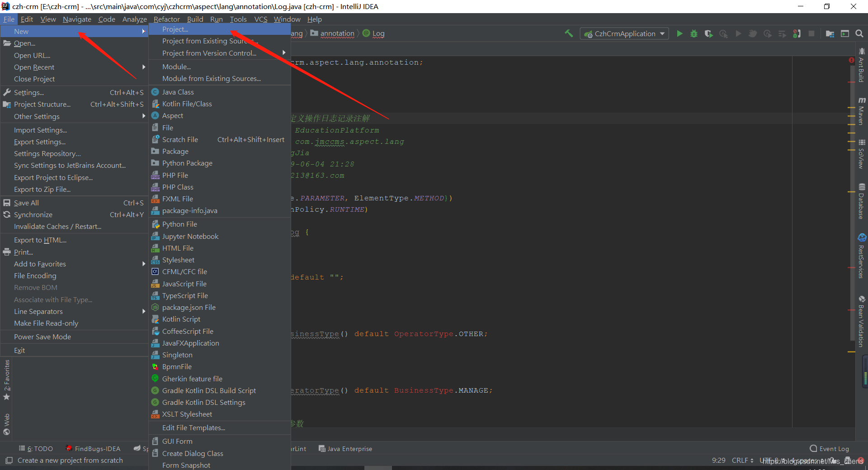Open the Navigate menu
868x470 pixels.
(77, 19)
